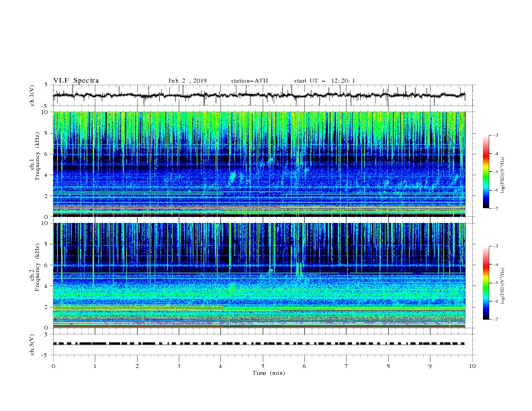This screenshot has width=532, height=411.
Task: Click time axis tick label '5'
Action: tap(263, 366)
